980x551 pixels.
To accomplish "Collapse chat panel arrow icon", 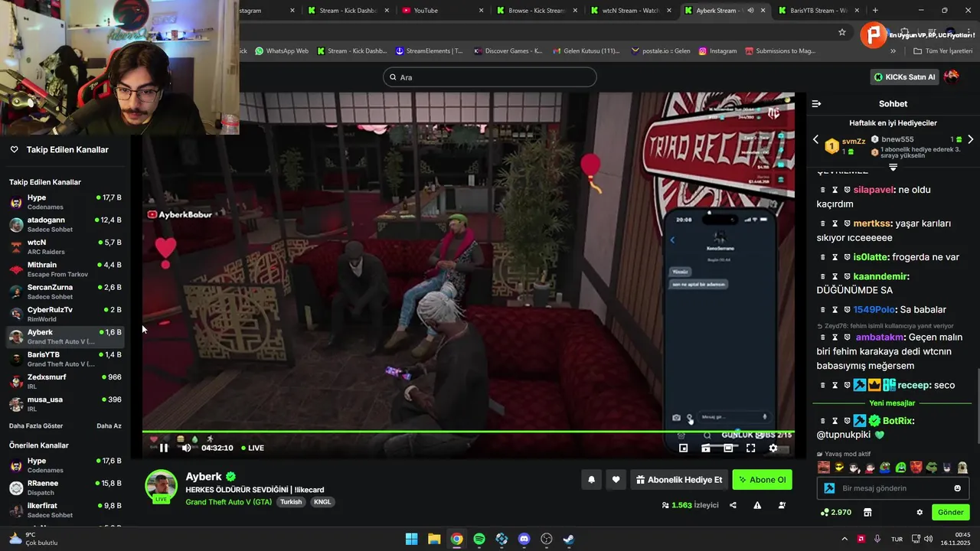I will click(816, 103).
